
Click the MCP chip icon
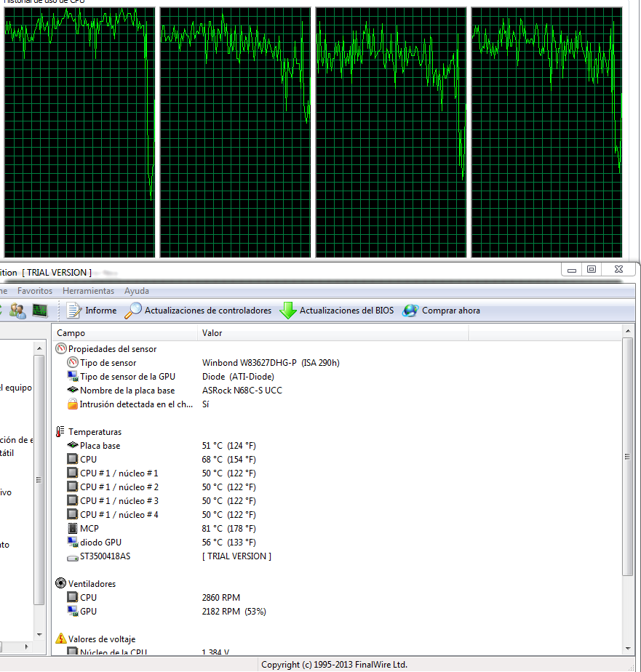(x=73, y=529)
